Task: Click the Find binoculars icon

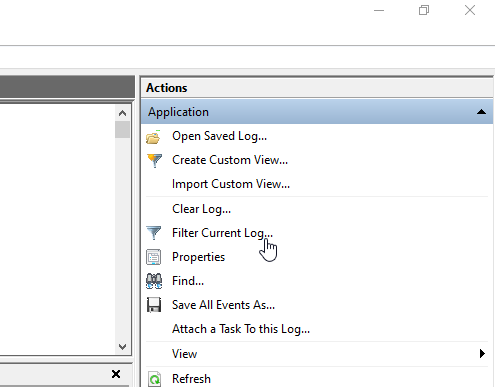Action: (154, 281)
